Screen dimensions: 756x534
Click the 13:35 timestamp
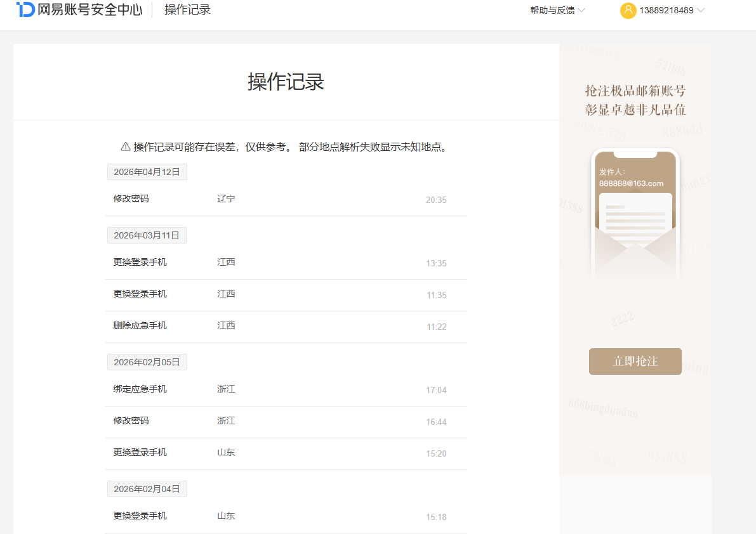436,263
